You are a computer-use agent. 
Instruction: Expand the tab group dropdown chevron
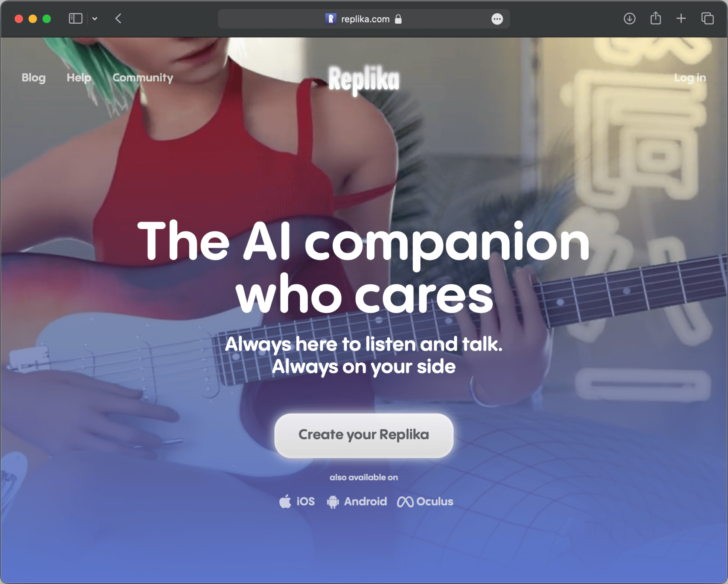[x=95, y=19]
